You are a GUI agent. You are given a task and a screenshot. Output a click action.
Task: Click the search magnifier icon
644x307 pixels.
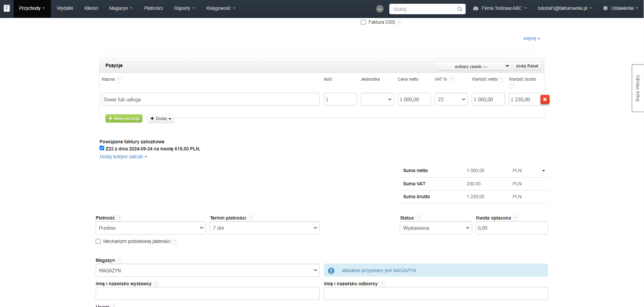pyautogui.click(x=460, y=9)
